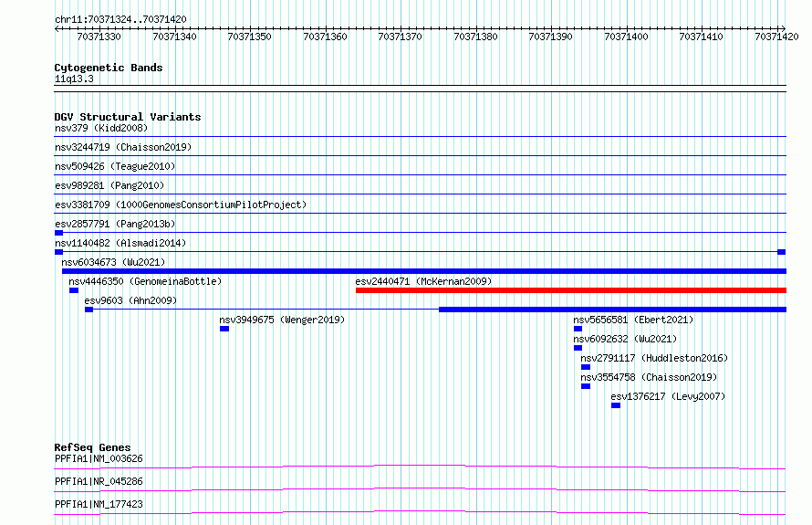The height and width of the screenshot is (525, 812).
Task: Select the nsv5656581 Ebert2021 variant marker
Action: coord(578,329)
